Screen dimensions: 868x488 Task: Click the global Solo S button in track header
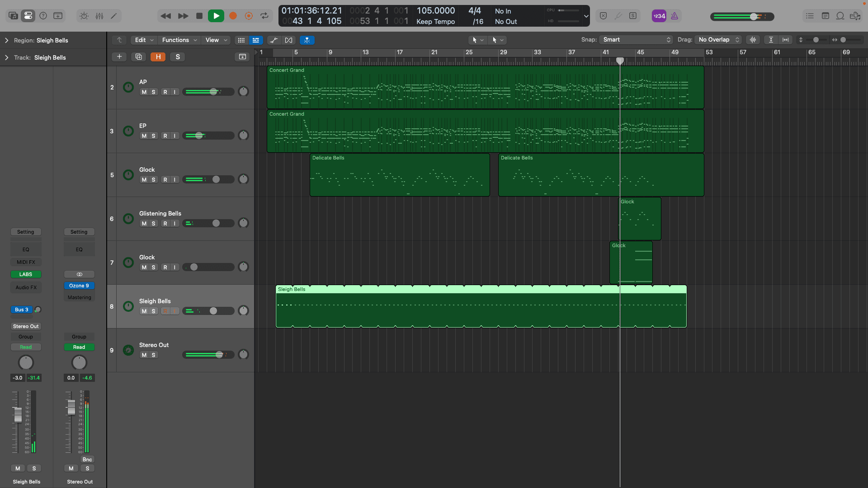[x=178, y=56]
